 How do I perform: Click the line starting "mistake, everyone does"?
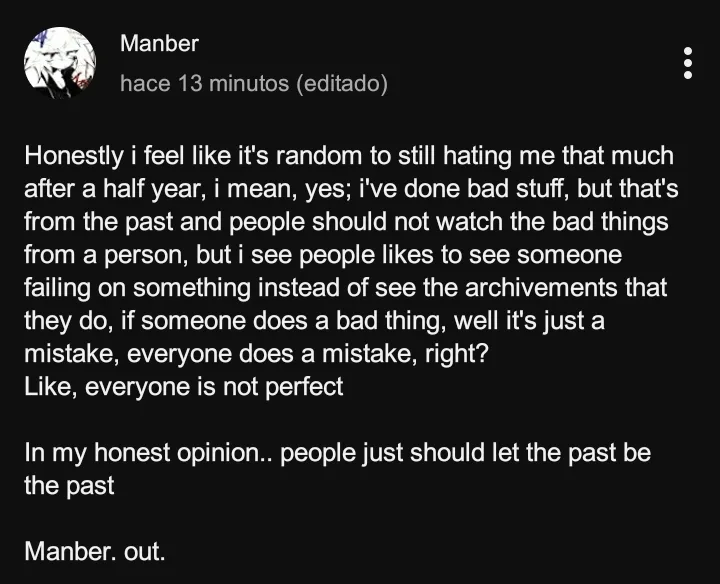coord(255,354)
